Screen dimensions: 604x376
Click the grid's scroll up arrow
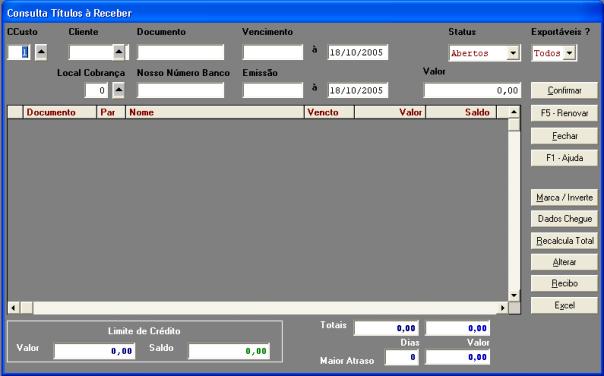point(514,112)
